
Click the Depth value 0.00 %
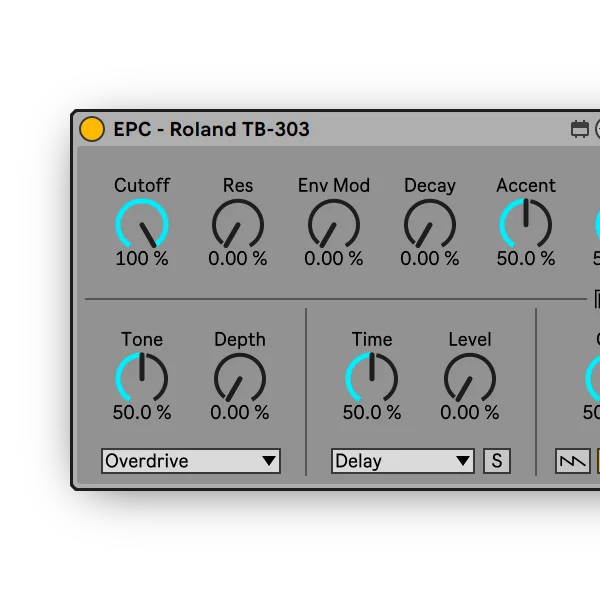(240, 412)
